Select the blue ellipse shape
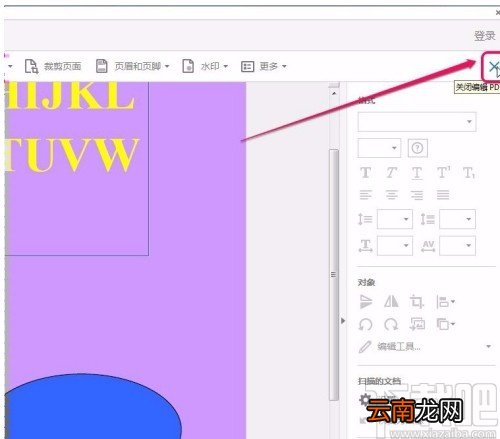500x439 pixels. (93, 406)
